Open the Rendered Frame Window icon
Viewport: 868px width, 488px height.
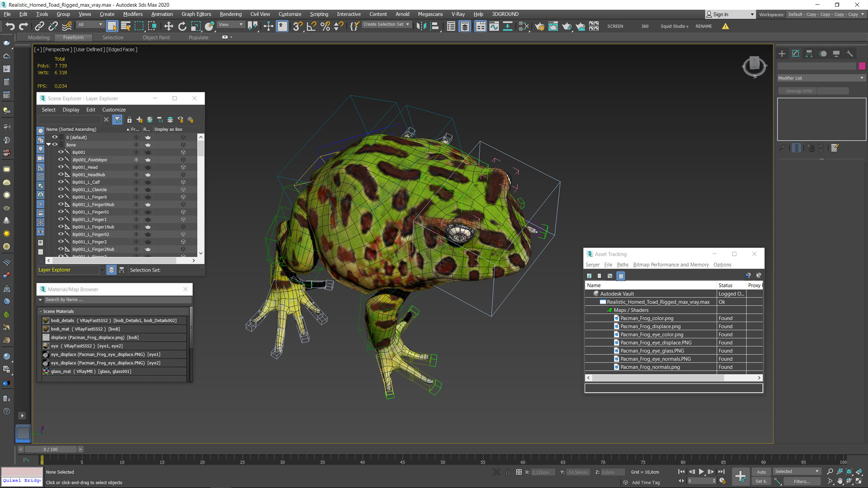point(553,26)
